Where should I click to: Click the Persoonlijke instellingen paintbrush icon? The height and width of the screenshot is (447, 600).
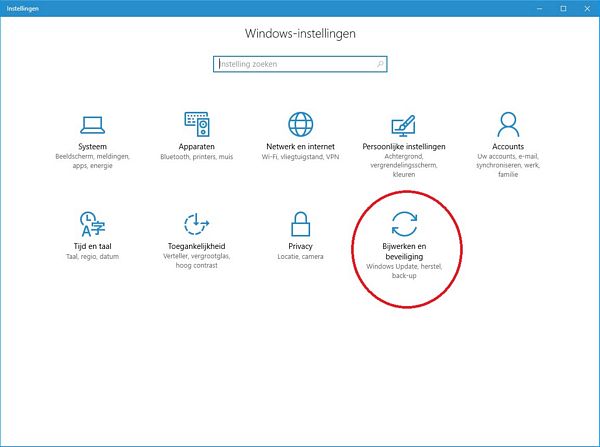[x=404, y=124]
